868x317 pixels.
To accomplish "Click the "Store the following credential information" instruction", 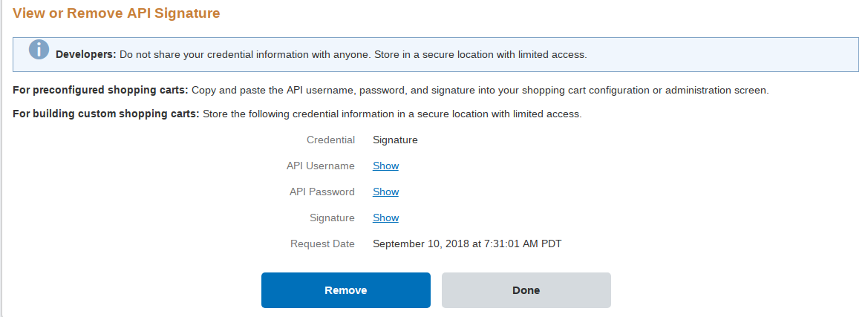I will pyautogui.click(x=391, y=114).
